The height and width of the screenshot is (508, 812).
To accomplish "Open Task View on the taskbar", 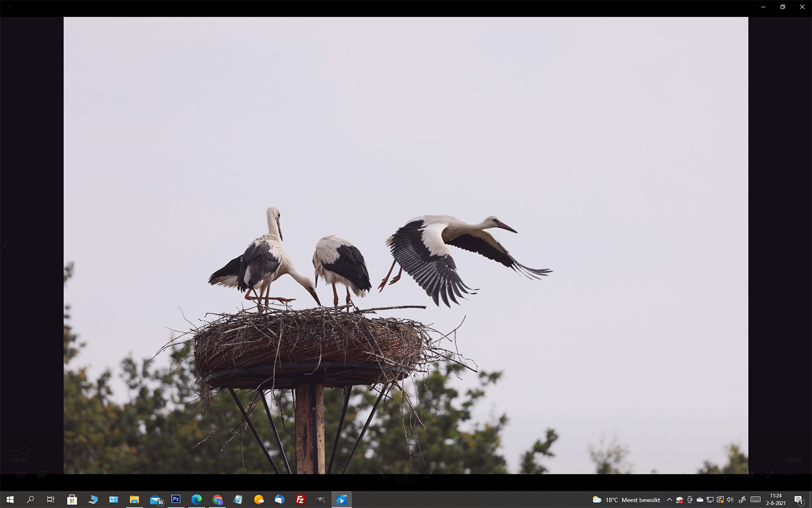I will pos(51,500).
